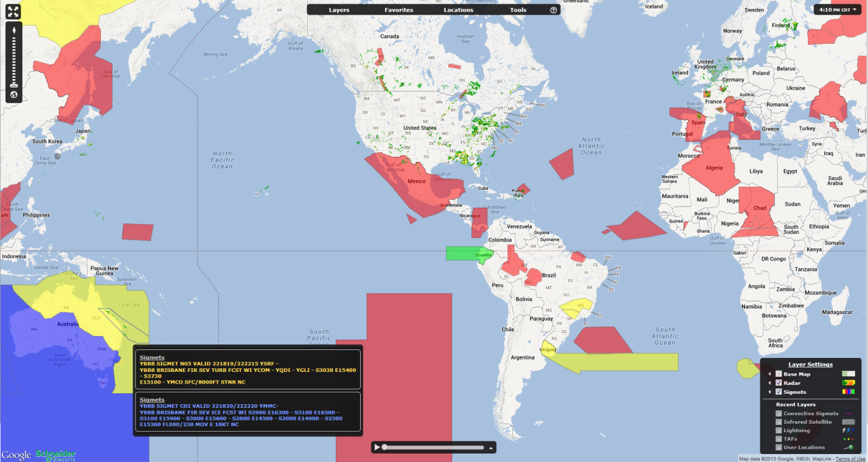868x462 pixels.
Task: Uncheck the Radar layer checkbox
Action: 779,383
